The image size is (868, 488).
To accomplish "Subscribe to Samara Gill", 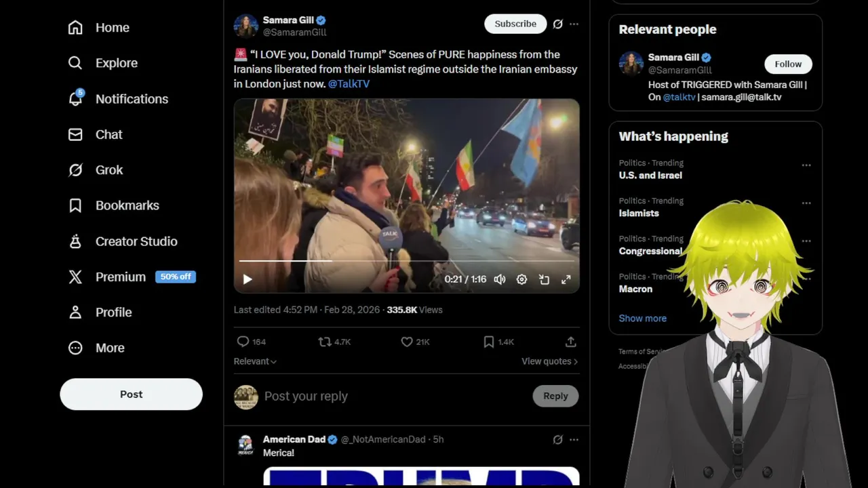I will (515, 24).
